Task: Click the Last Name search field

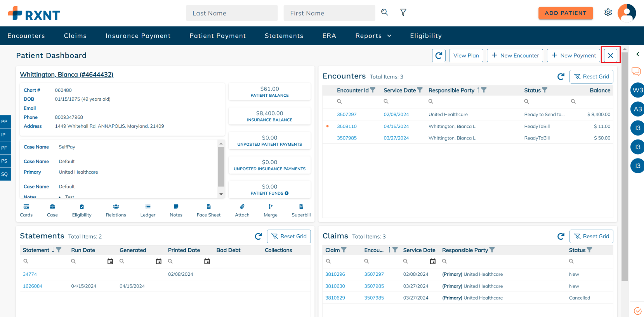Action: (x=232, y=13)
